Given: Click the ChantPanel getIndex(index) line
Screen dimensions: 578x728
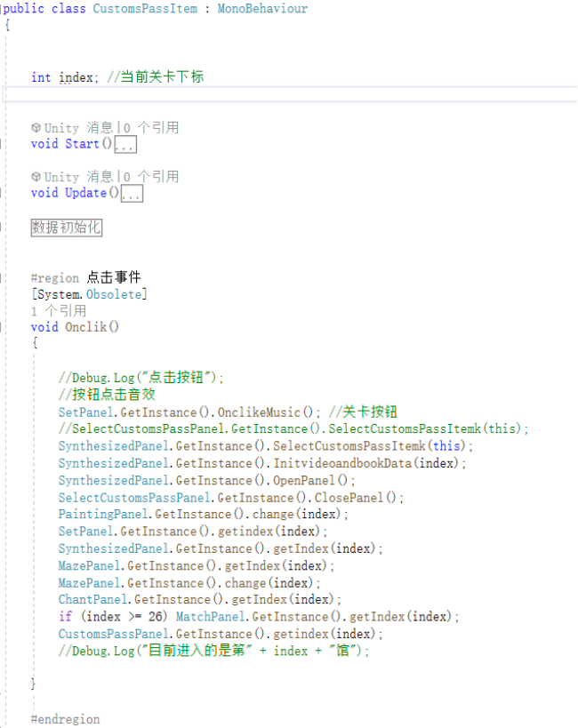Looking at the screenshot, I should [x=200, y=600].
